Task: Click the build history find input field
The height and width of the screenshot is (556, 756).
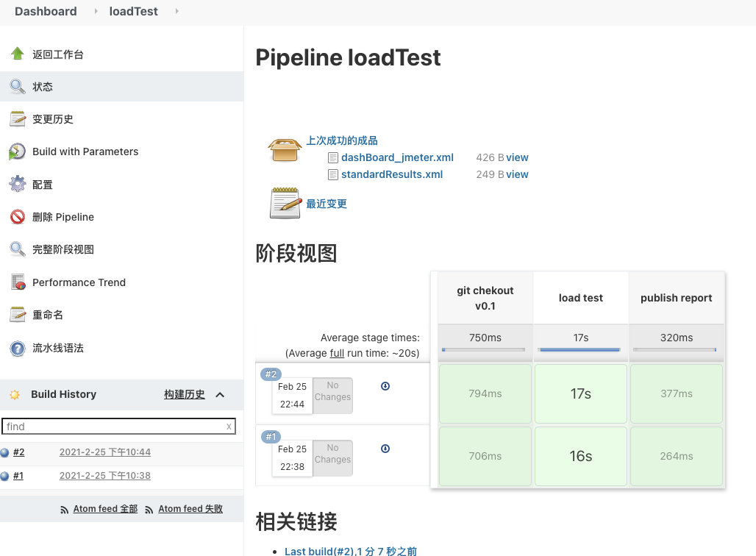Action: tap(113, 427)
